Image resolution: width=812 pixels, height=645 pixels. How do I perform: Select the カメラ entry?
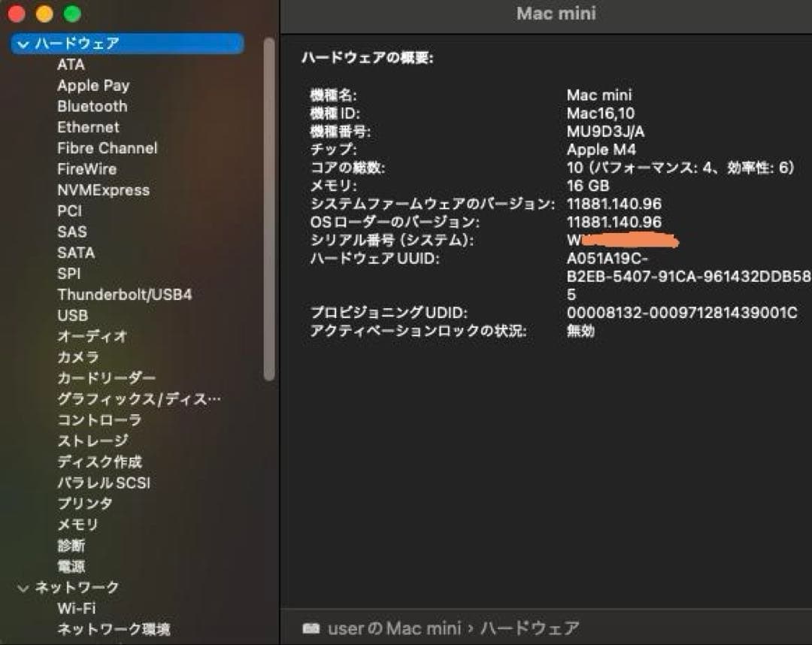click(77, 357)
